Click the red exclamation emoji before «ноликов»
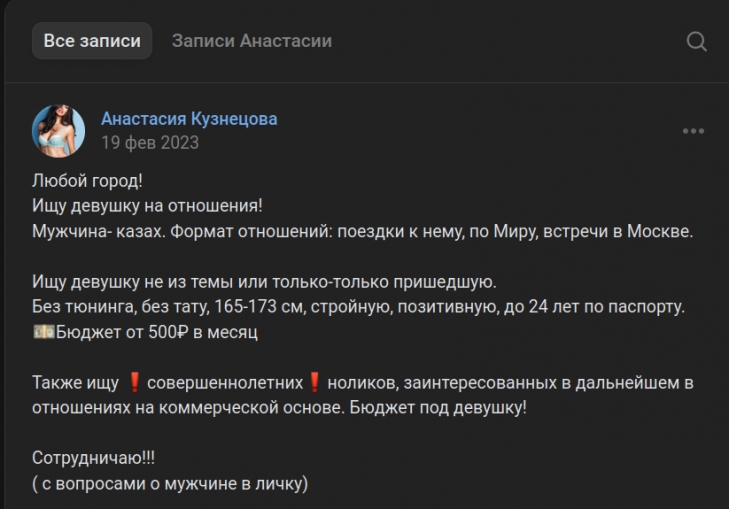Viewport: 729px width, 509px height. [x=314, y=383]
